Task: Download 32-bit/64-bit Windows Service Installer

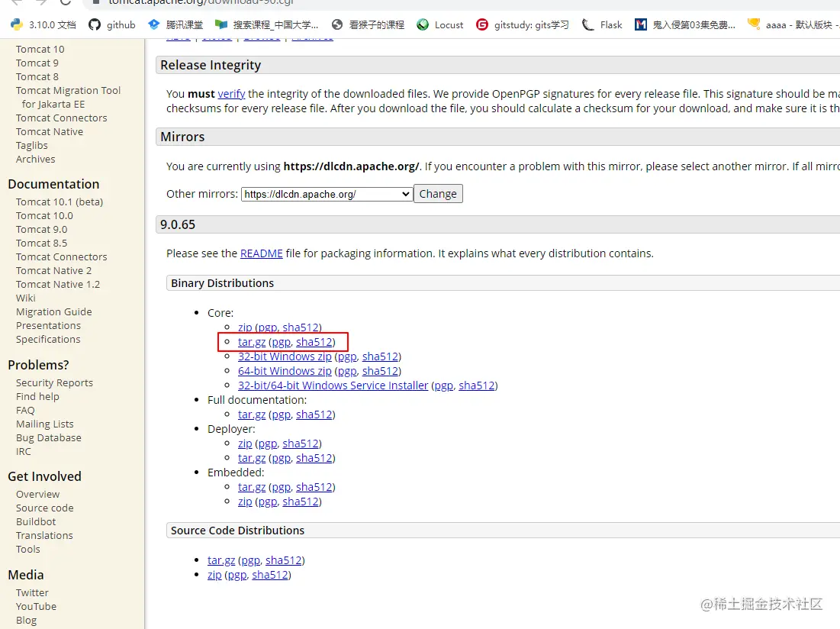Action: (x=333, y=385)
